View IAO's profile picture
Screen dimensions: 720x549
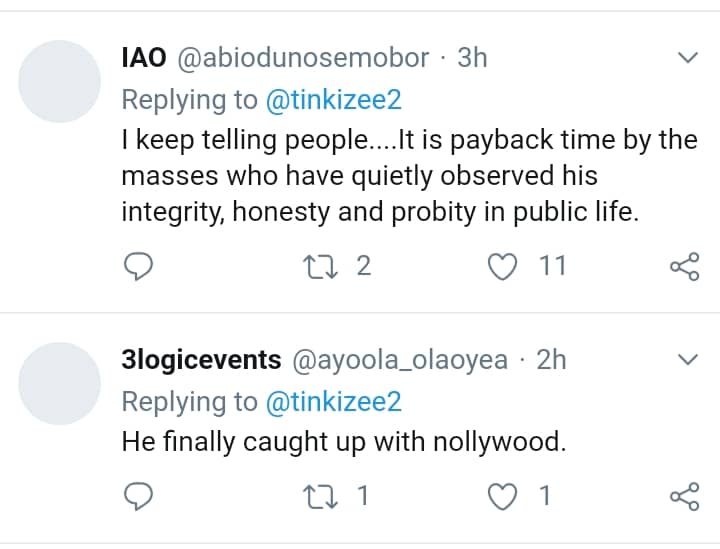[x=61, y=80]
